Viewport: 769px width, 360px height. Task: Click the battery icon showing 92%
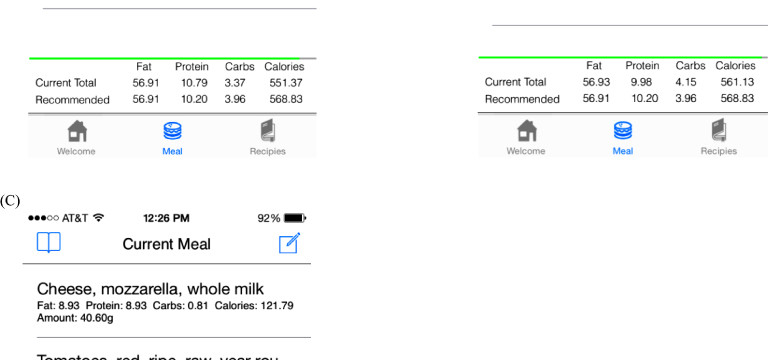pos(295,218)
